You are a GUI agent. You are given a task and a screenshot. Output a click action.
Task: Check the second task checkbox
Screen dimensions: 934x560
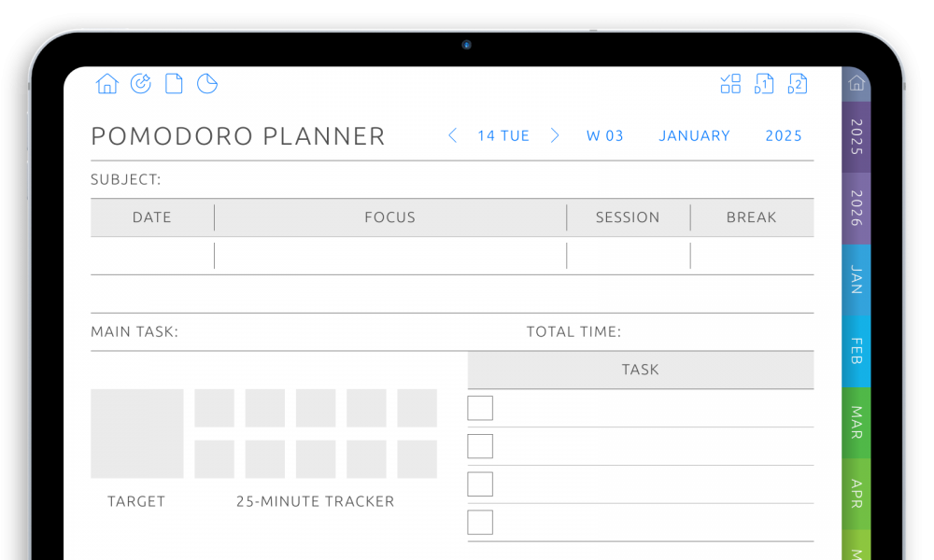(x=480, y=446)
